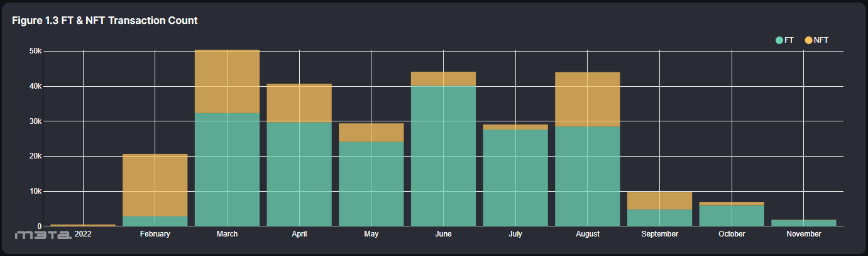
Task: Click the 'July' x-axis label
Action: (515, 234)
